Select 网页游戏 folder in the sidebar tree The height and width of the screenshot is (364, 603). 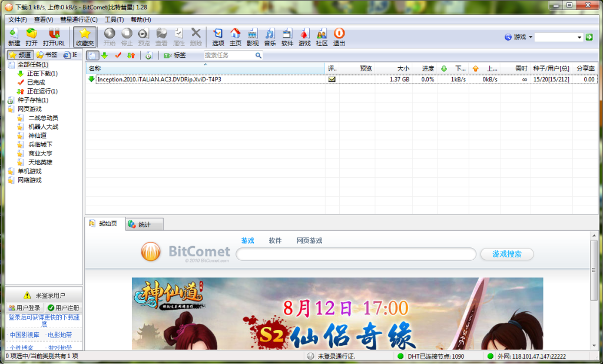click(x=29, y=109)
